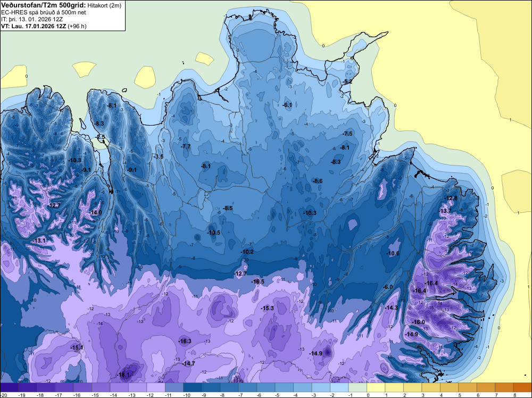
Task: Click the -10.5 temperature label
Action: click(214, 233)
